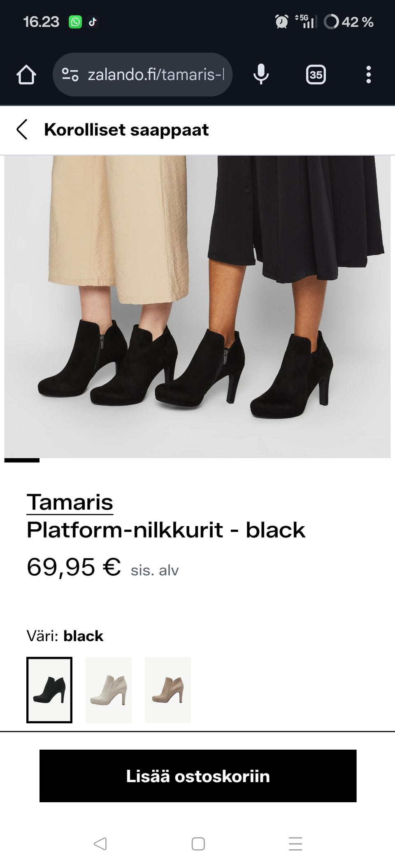Open WhatsApp notification icon in status bar
395x868 pixels.
(75, 22)
